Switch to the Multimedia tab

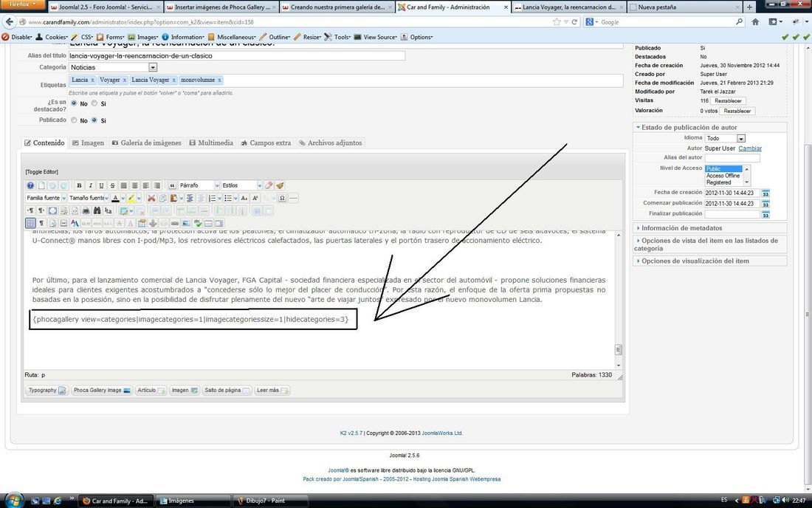[211, 143]
